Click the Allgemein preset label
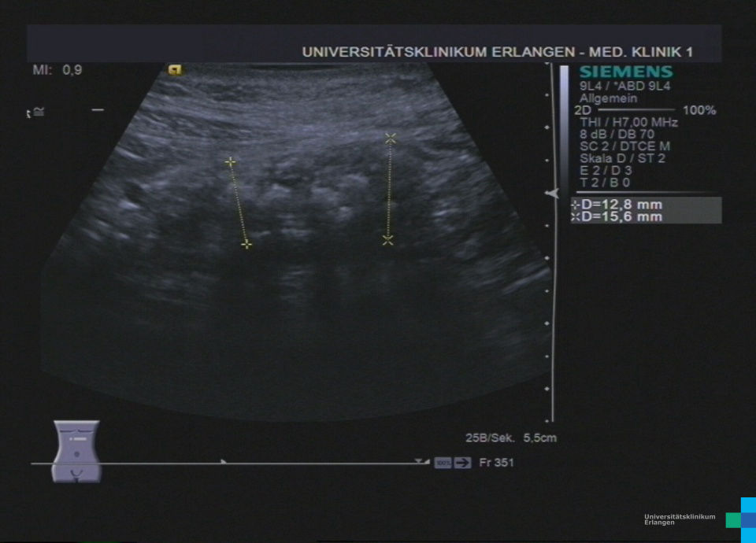The image size is (756, 543). point(608,98)
